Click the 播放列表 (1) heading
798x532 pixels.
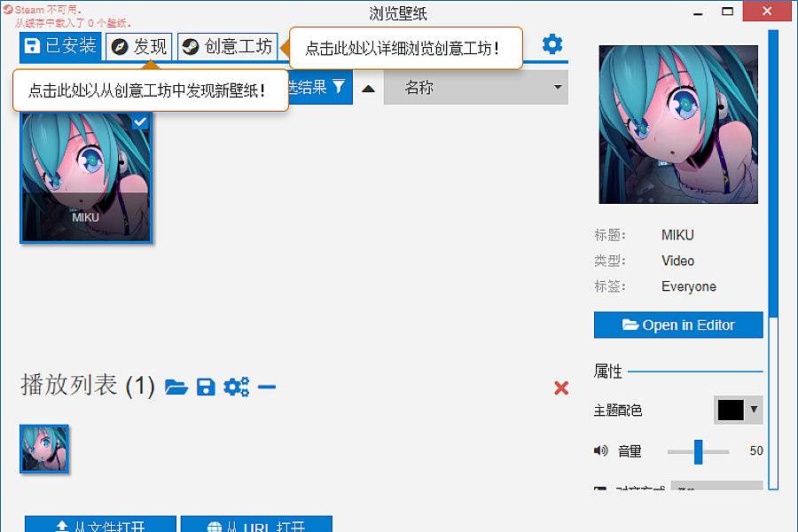[x=88, y=386]
